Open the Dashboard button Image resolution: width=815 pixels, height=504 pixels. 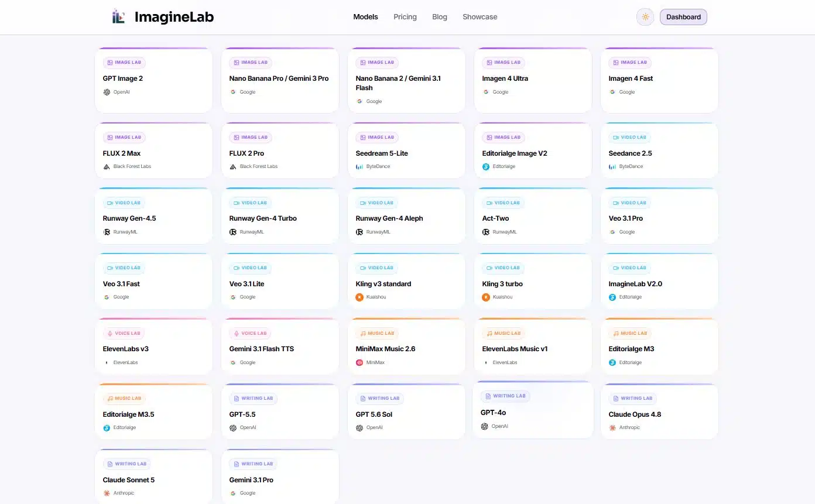[683, 17]
